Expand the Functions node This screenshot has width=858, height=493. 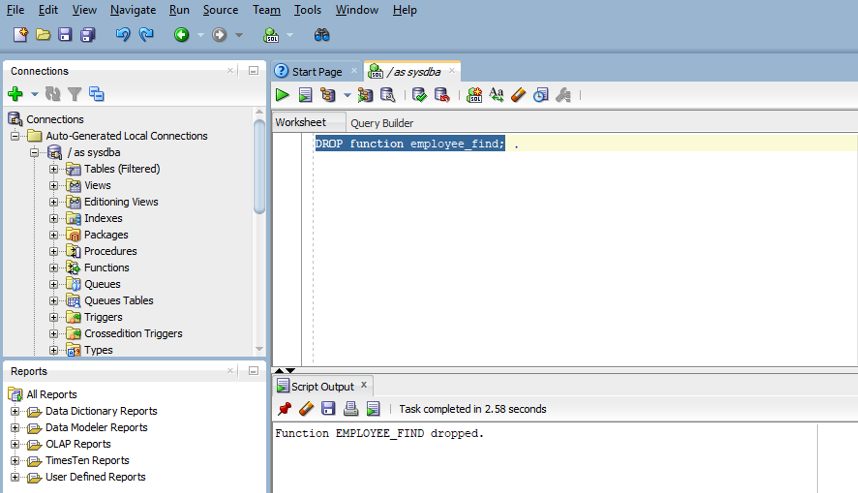click(53, 268)
